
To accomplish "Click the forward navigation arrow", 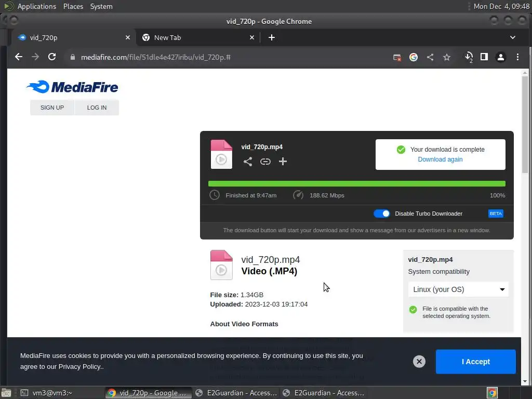I will pyautogui.click(x=35, y=57).
